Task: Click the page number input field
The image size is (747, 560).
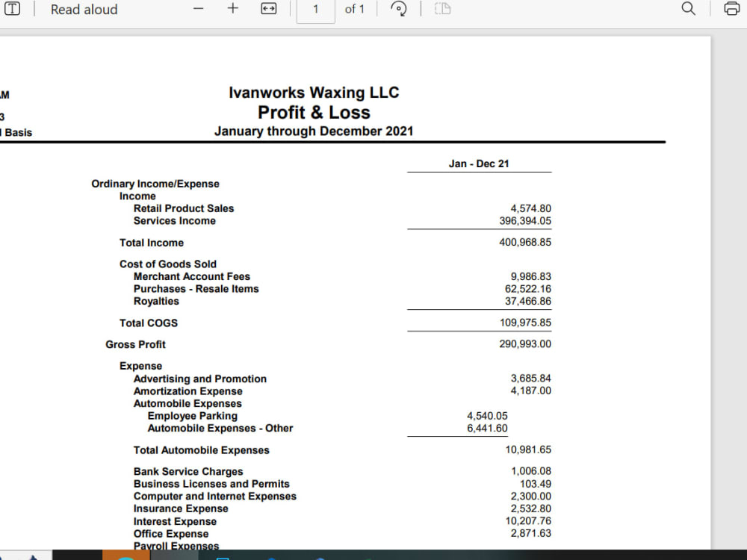Action: coord(315,9)
